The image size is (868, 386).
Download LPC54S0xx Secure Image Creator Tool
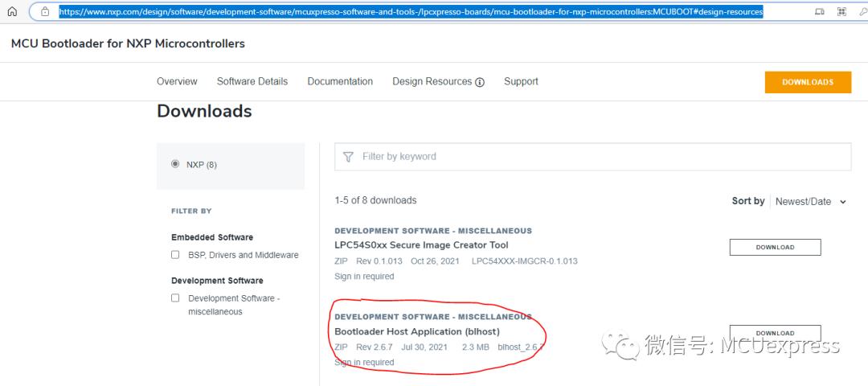(x=775, y=247)
